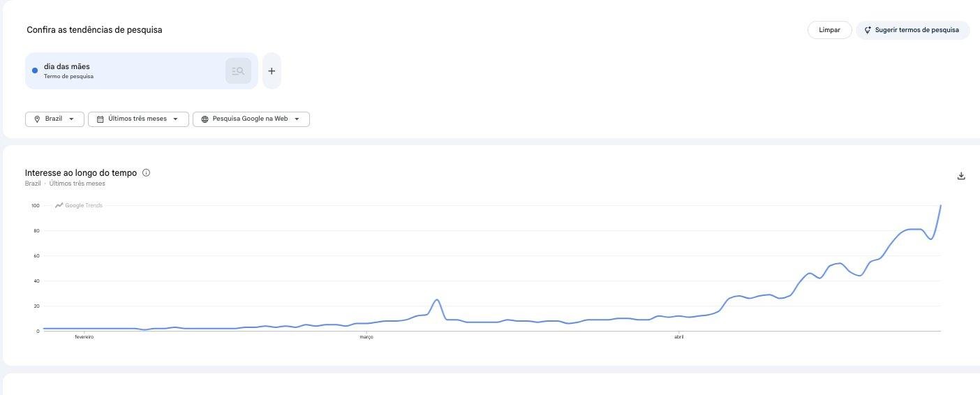Click the blue dot of dia das mães
The height and width of the screenshot is (395, 980).
coord(35,70)
